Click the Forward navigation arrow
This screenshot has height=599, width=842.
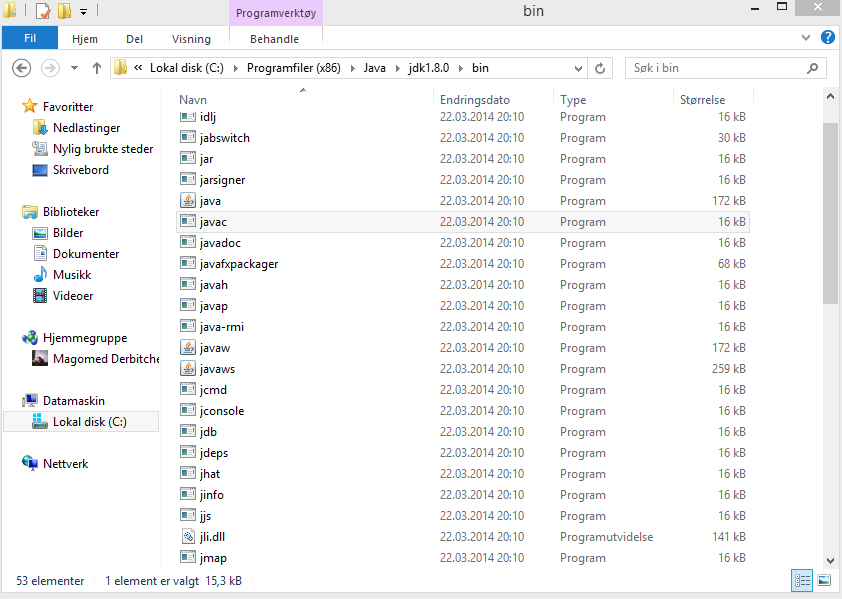pos(50,68)
